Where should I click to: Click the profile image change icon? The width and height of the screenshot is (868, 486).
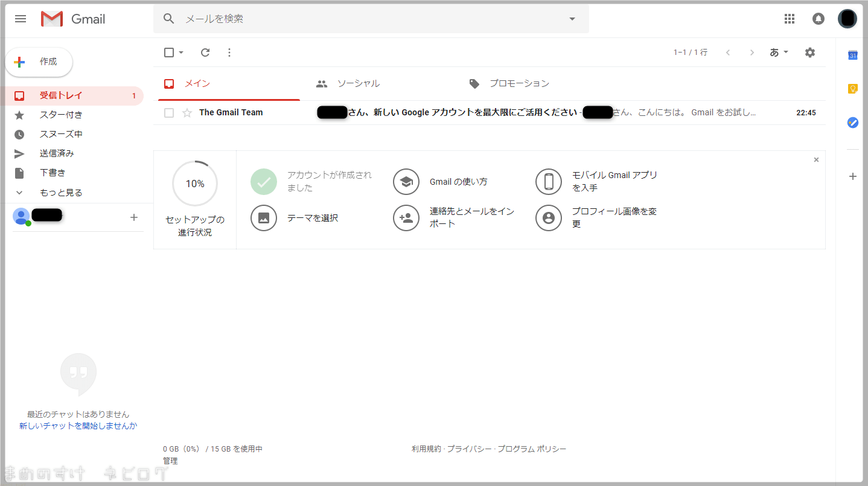tap(549, 218)
